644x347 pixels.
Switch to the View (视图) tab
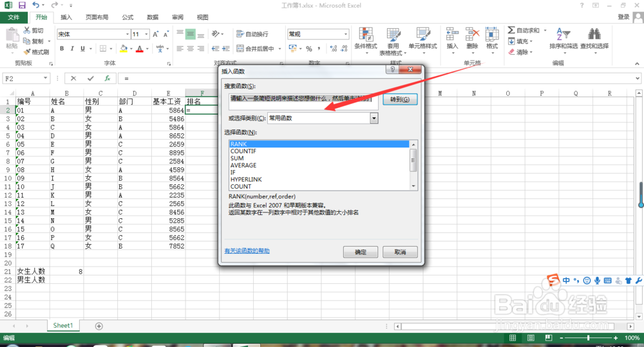(x=202, y=17)
